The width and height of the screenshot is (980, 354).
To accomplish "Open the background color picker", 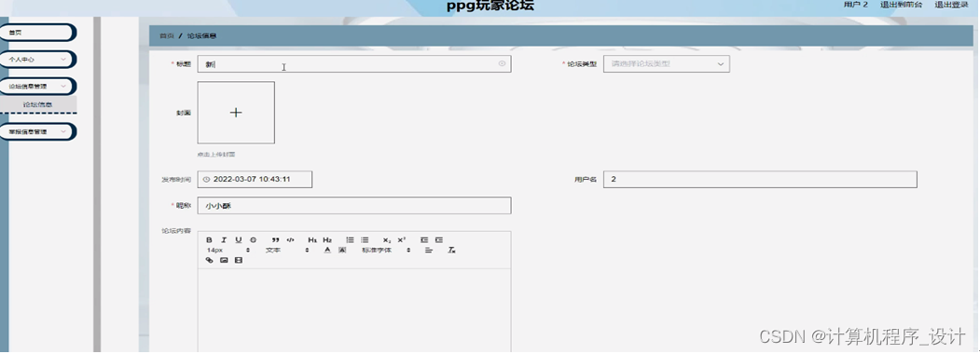I will point(342,251).
